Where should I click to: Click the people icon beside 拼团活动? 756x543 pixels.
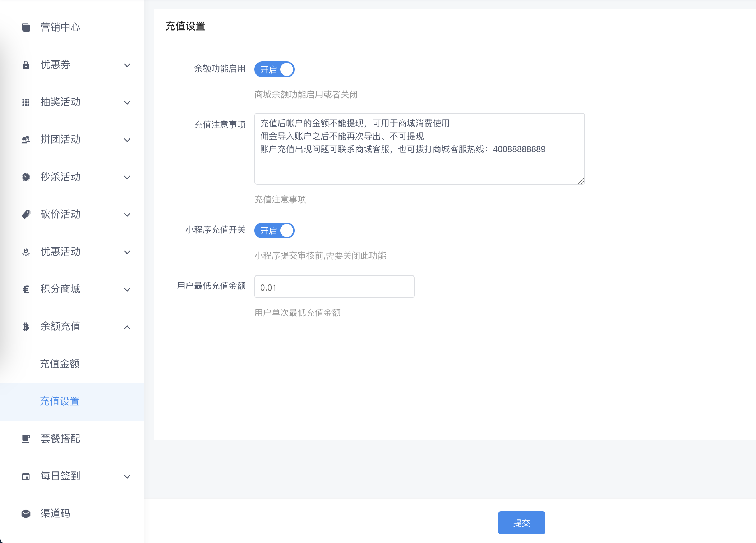click(26, 140)
